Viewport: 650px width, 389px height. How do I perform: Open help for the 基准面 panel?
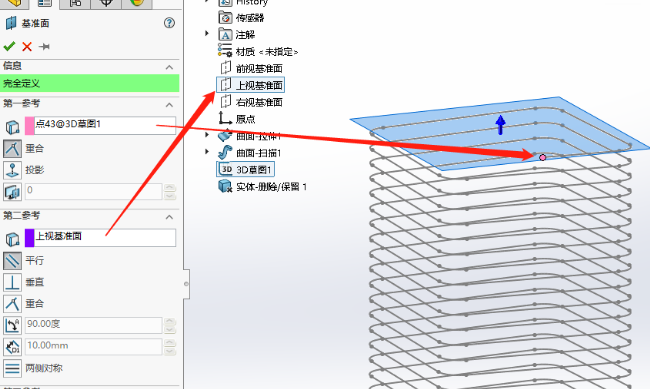[169, 23]
